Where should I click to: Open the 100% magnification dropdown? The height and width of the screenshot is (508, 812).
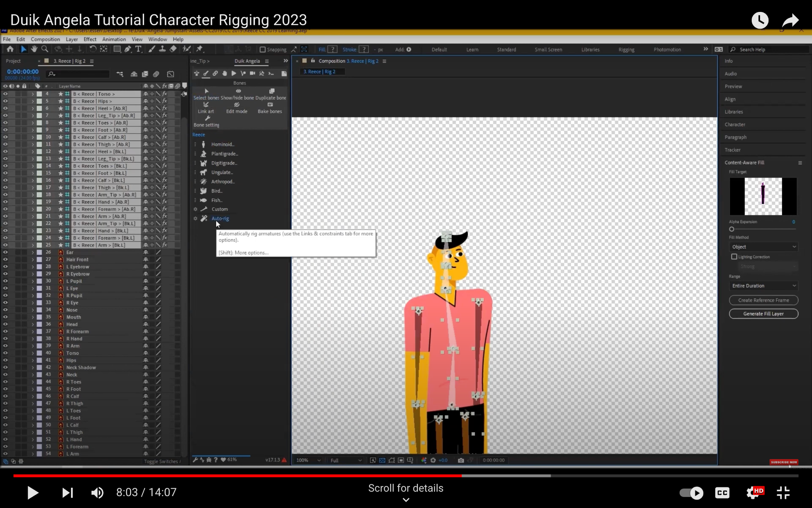tap(308, 460)
